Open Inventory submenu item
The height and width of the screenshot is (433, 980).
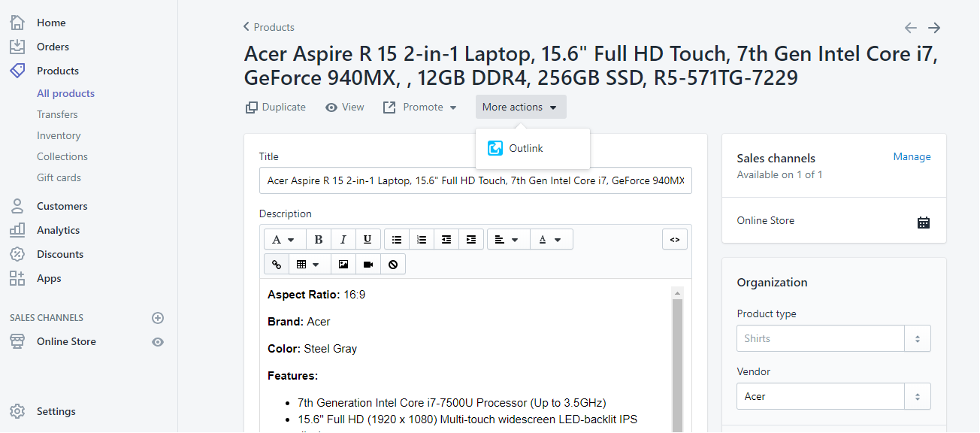point(59,135)
